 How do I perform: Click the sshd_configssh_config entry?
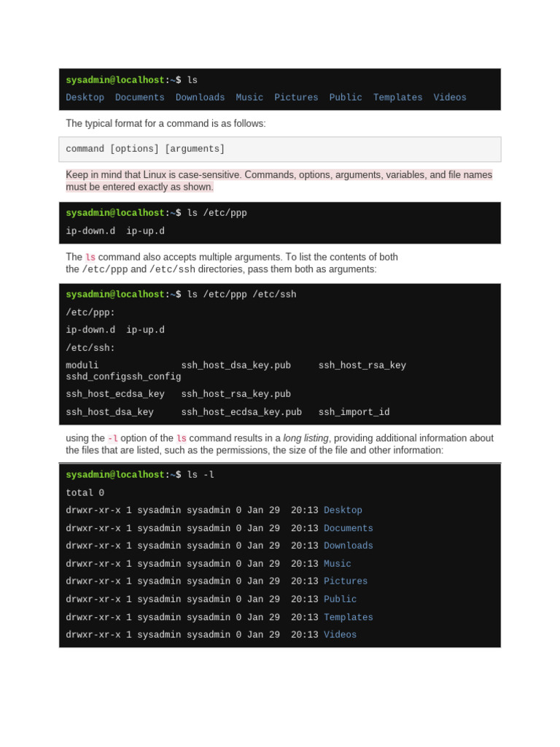(x=123, y=377)
